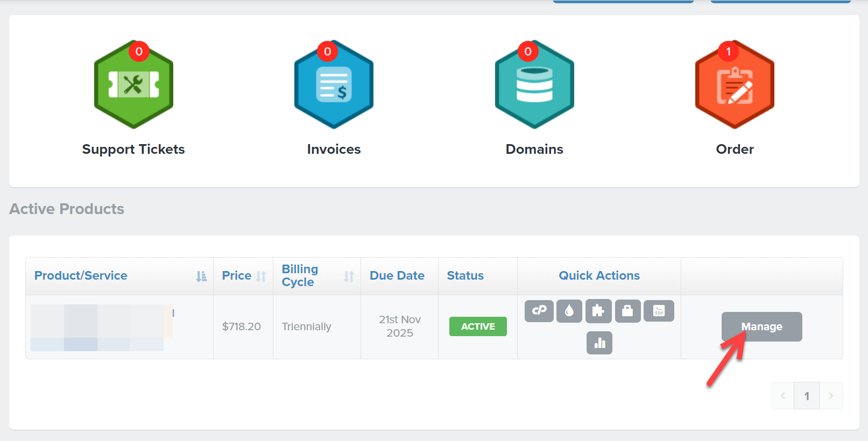Image resolution: width=868 pixels, height=441 pixels.
Task: Go to next page arrow
Action: coord(831,396)
